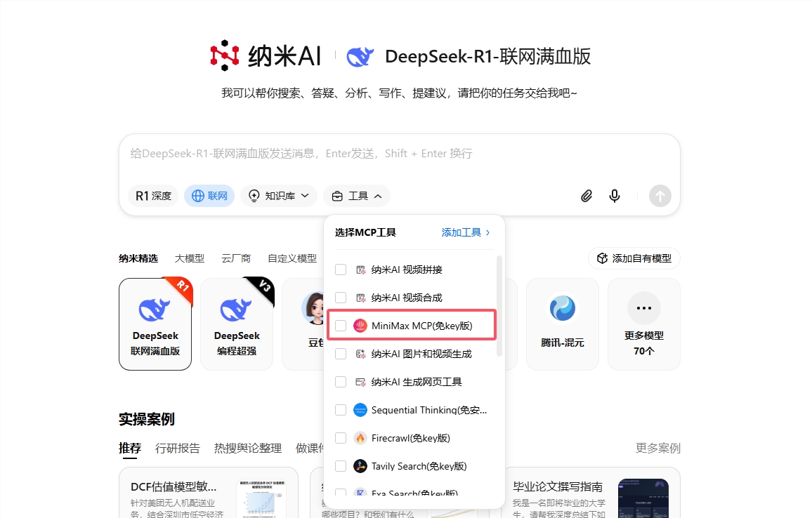Image resolution: width=812 pixels, height=518 pixels.
Task: Click the Firecrawl flame icon
Action: [x=360, y=438]
